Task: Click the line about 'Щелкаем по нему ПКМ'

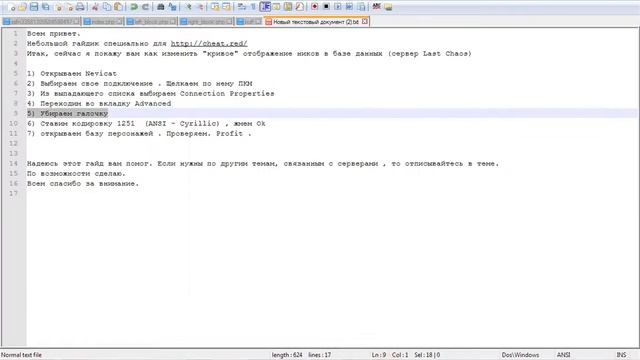Action: pyautogui.click(x=140, y=83)
